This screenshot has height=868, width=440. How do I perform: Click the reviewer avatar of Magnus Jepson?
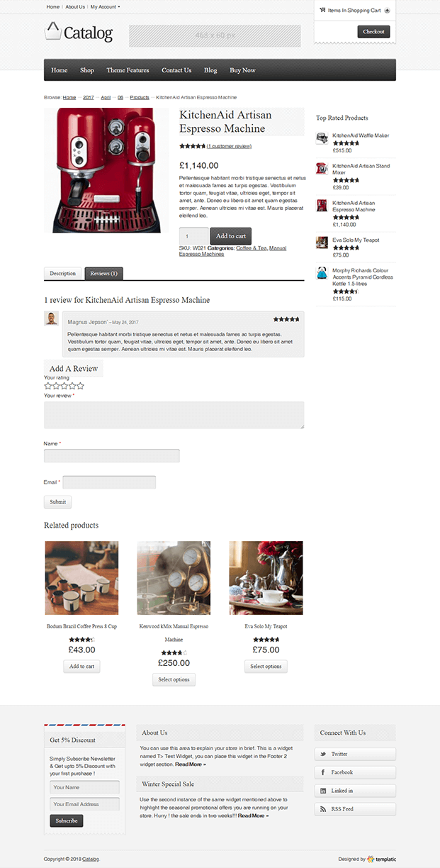51,318
